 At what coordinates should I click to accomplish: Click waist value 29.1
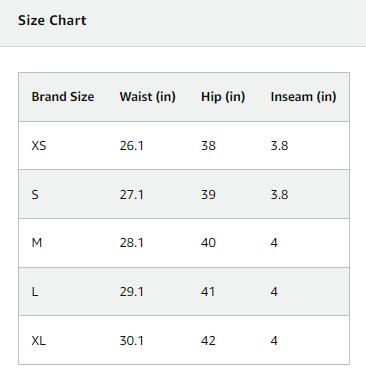[x=132, y=292]
